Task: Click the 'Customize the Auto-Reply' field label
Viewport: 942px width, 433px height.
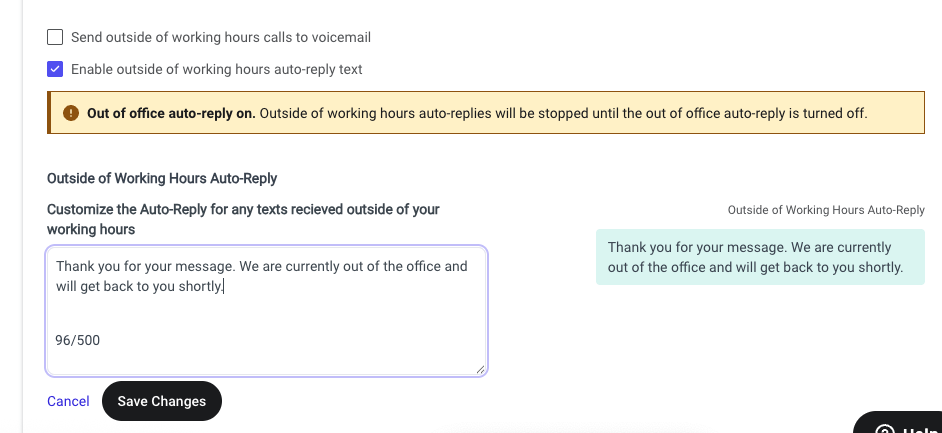Action: [243, 219]
